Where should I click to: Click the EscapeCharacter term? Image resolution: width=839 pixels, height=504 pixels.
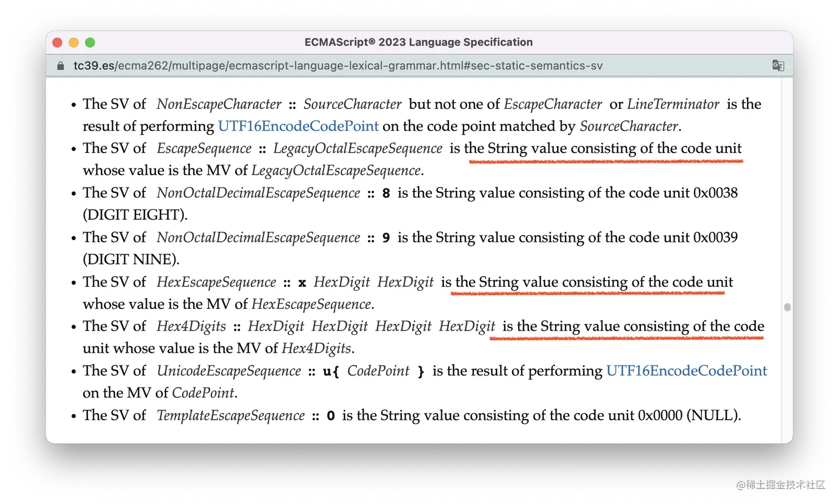[553, 104]
